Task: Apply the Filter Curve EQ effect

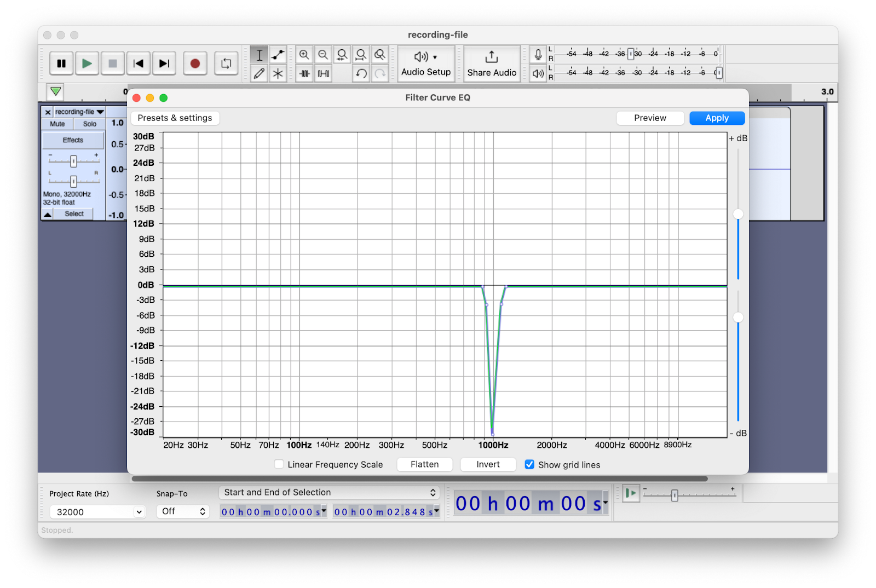Action: click(x=717, y=118)
